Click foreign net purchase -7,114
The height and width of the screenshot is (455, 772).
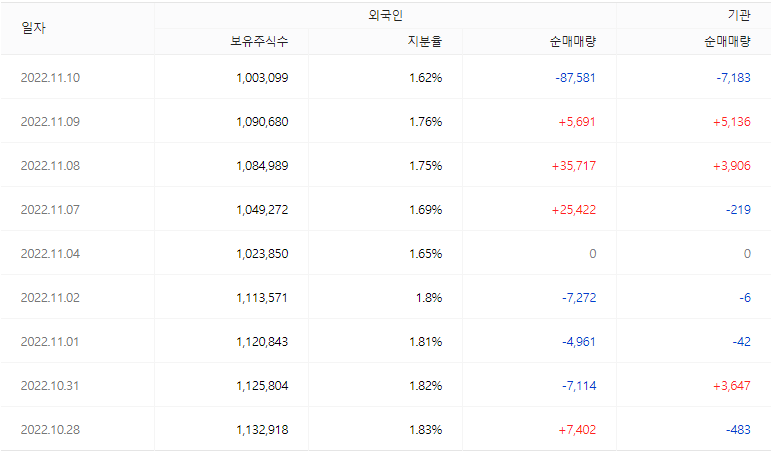pyautogui.click(x=579, y=386)
